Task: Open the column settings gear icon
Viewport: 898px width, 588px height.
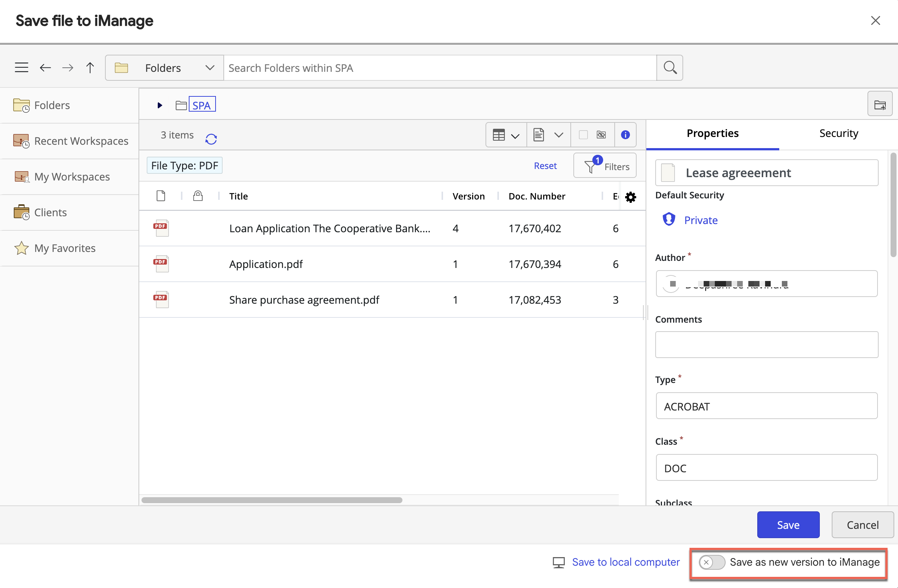Action: pyautogui.click(x=630, y=197)
